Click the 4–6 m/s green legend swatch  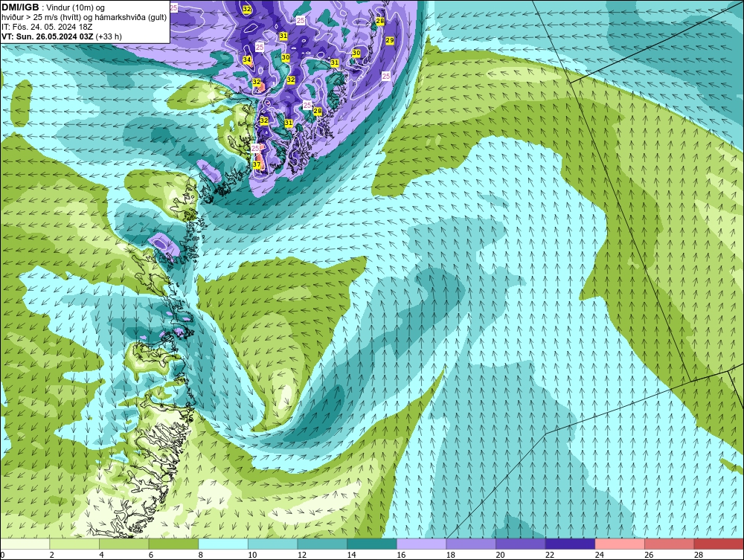click(124, 544)
